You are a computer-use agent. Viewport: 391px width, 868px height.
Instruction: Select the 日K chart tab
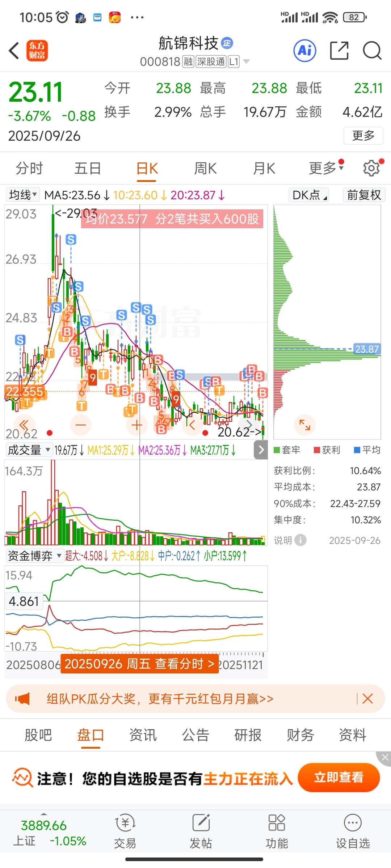click(x=147, y=169)
